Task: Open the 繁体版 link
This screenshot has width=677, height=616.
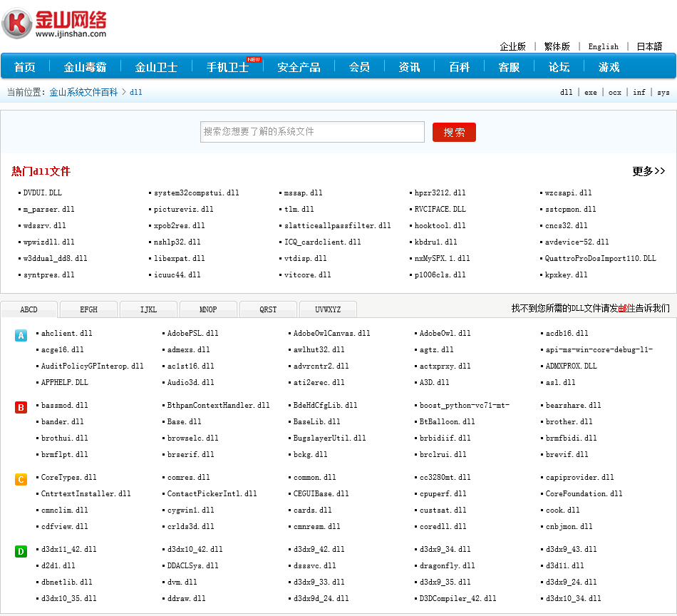Action: 557,46
